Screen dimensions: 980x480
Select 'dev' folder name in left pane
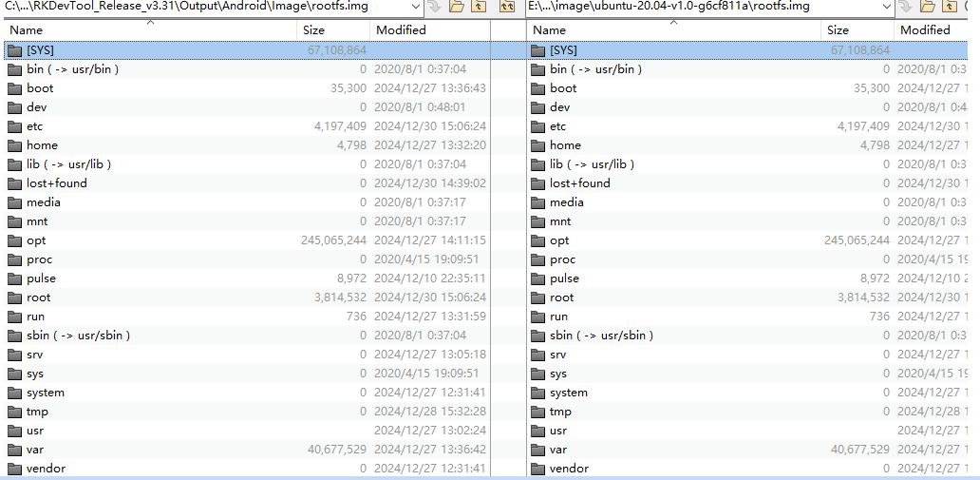[x=36, y=107]
